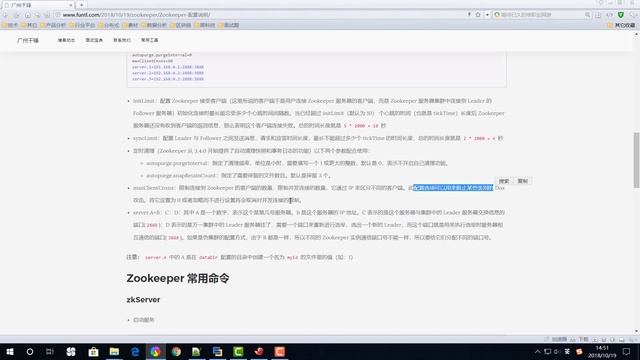Select the 广州千锋 browser tab
The height and width of the screenshot is (360, 640).
point(38,5)
